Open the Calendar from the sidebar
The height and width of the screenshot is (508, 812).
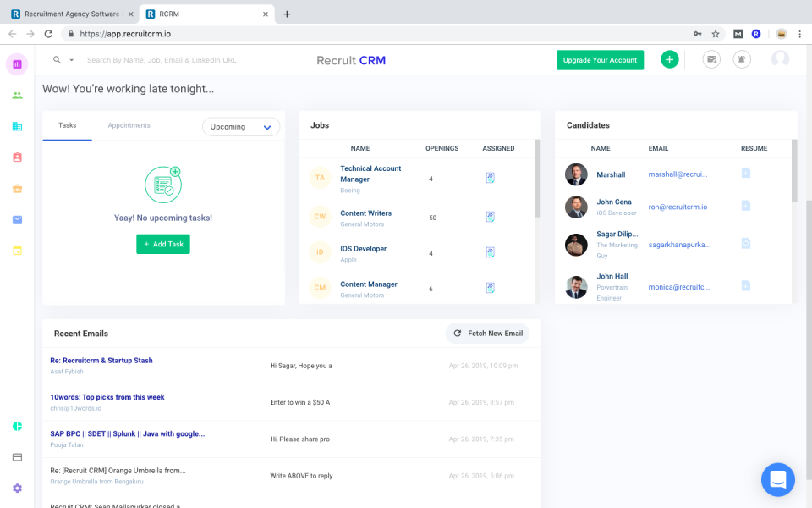click(17, 251)
